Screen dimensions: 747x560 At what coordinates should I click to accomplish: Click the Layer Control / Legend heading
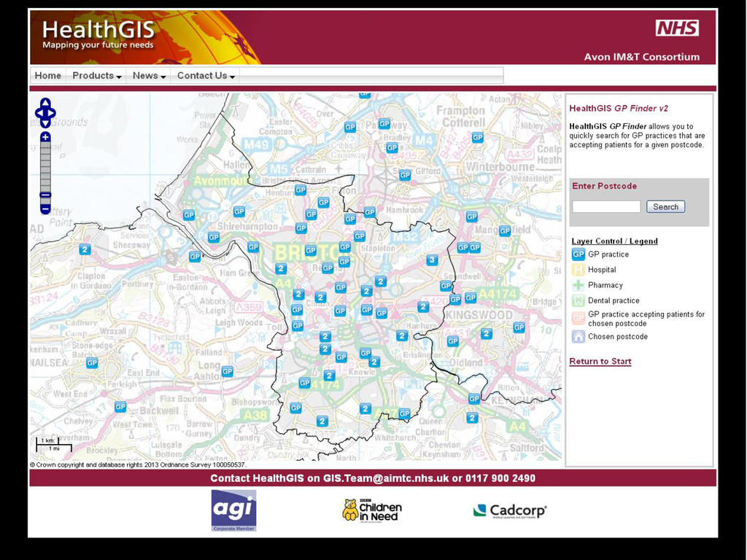click(x=614, y=241)
